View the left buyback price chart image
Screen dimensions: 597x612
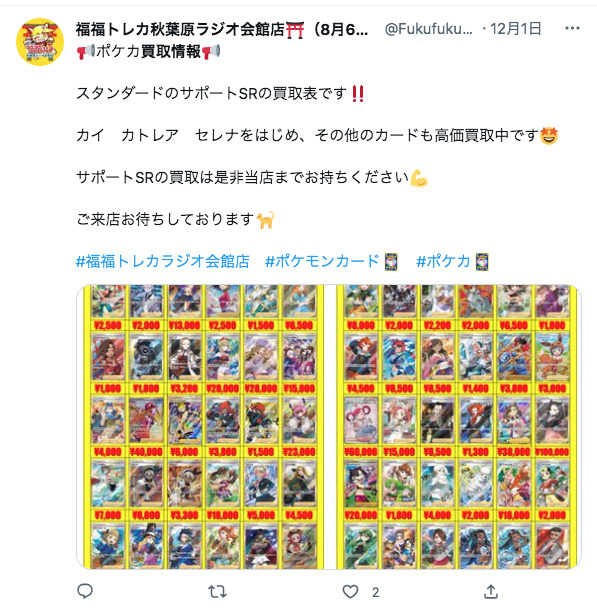click(201, 426)
